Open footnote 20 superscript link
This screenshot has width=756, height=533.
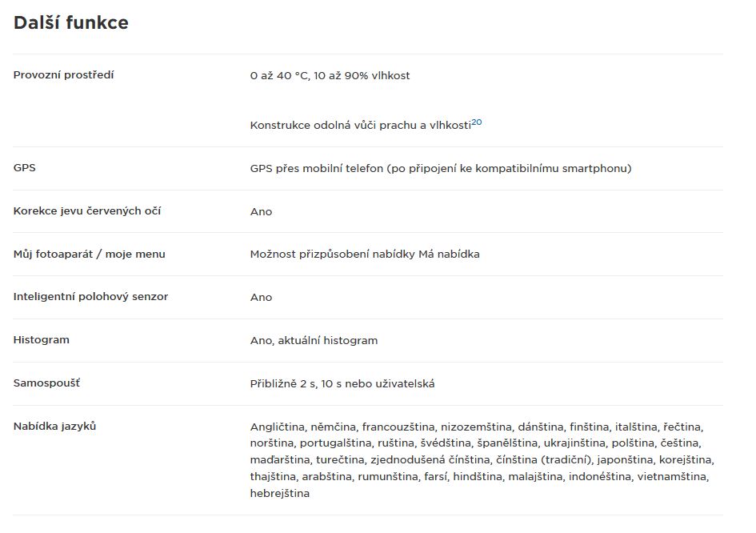476,122
